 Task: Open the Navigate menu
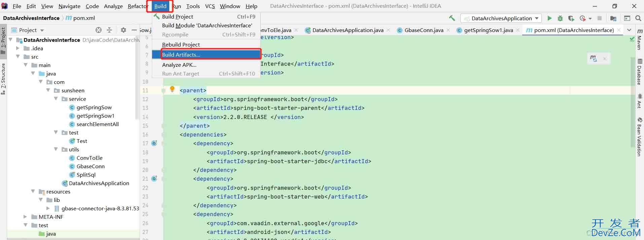point(69,6)
